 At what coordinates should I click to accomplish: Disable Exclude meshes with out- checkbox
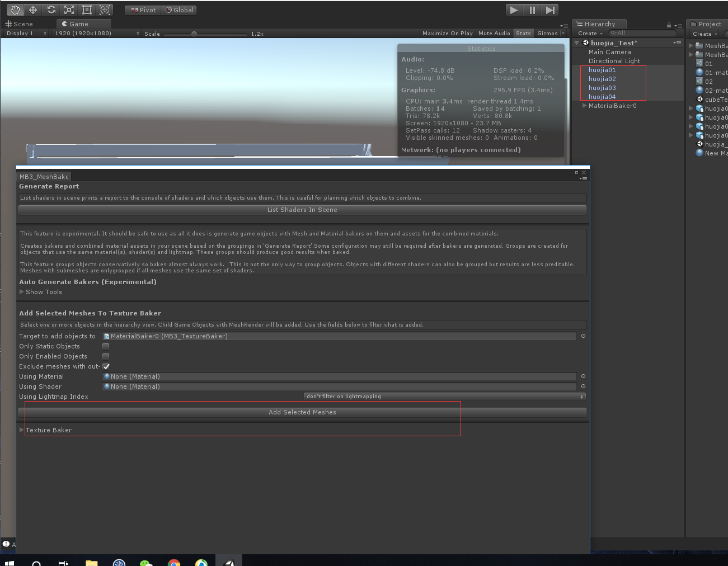click(106, 366)
